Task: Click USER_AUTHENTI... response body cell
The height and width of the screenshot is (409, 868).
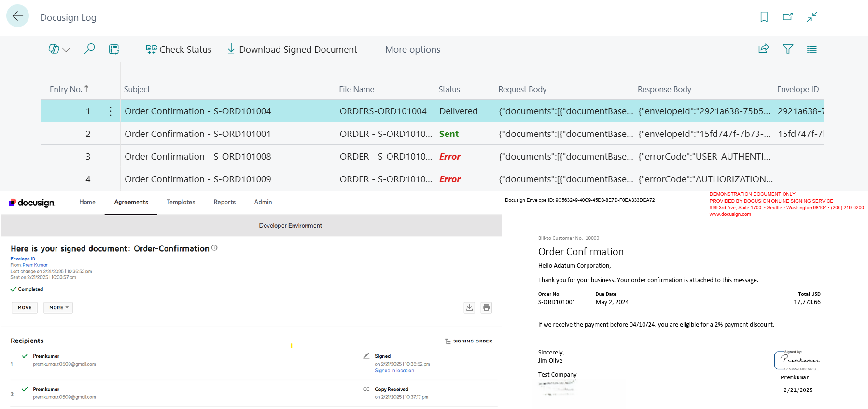Action: (x=704, y=157)
